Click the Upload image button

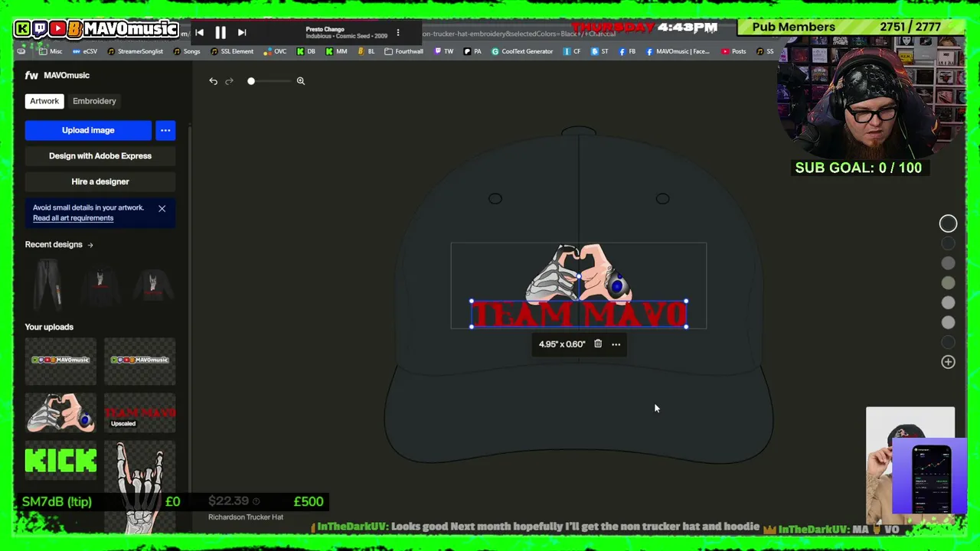[x=88, y=130]
